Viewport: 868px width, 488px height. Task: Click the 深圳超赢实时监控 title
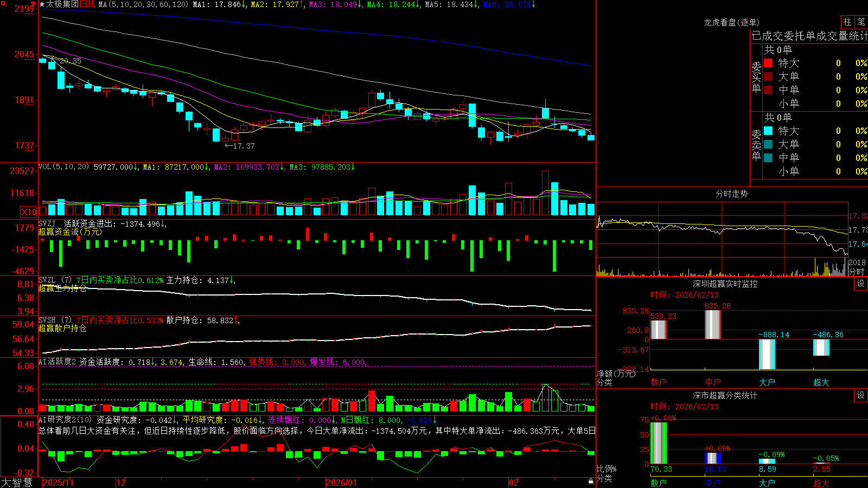click(x=725, y=284)
